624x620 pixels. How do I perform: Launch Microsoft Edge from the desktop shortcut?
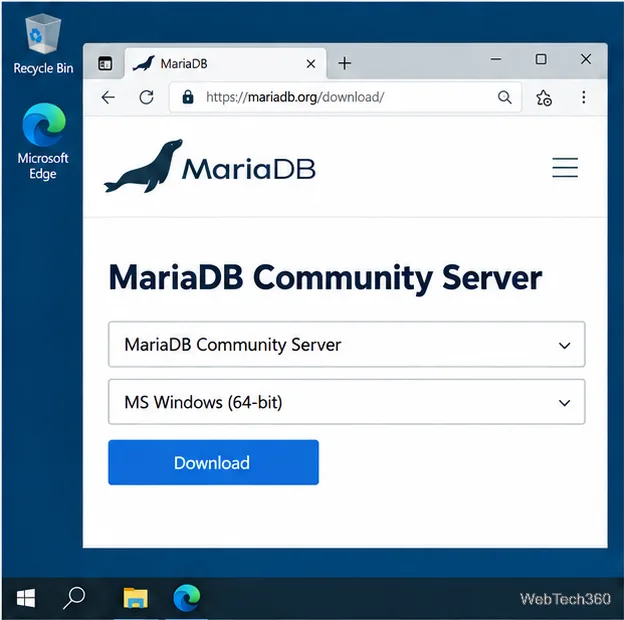click(x=43, y=141)
